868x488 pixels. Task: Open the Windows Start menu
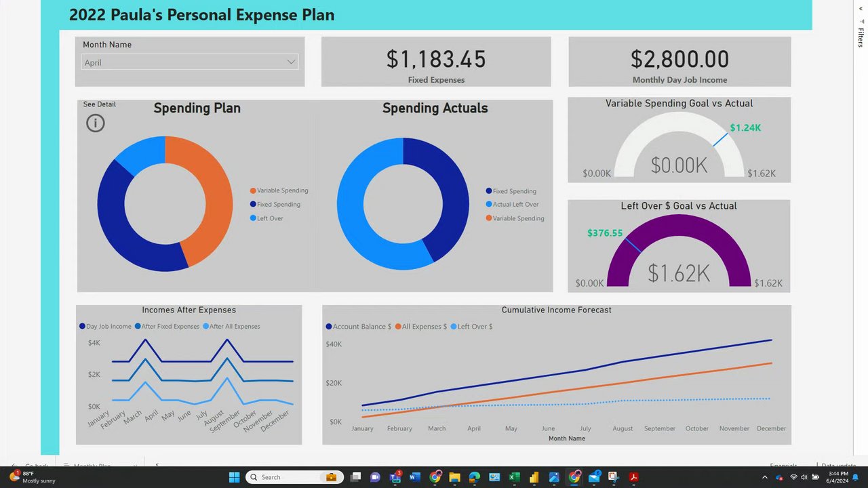tap(234, 477)
